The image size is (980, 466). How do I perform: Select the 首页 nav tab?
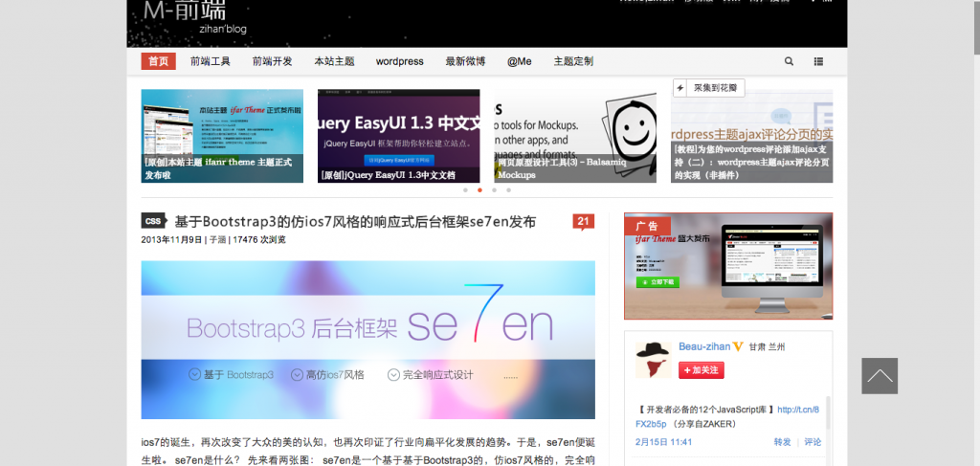pos(158,61)
